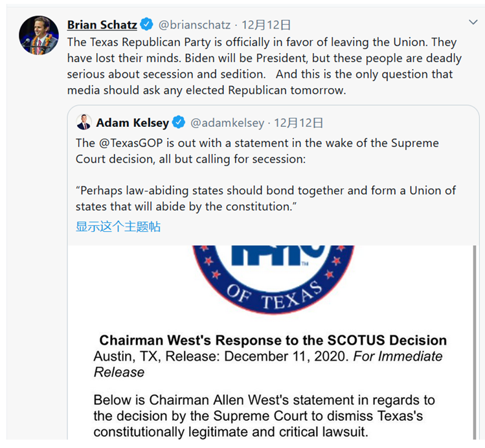Open the @brianschatz handle

[194, 25]
